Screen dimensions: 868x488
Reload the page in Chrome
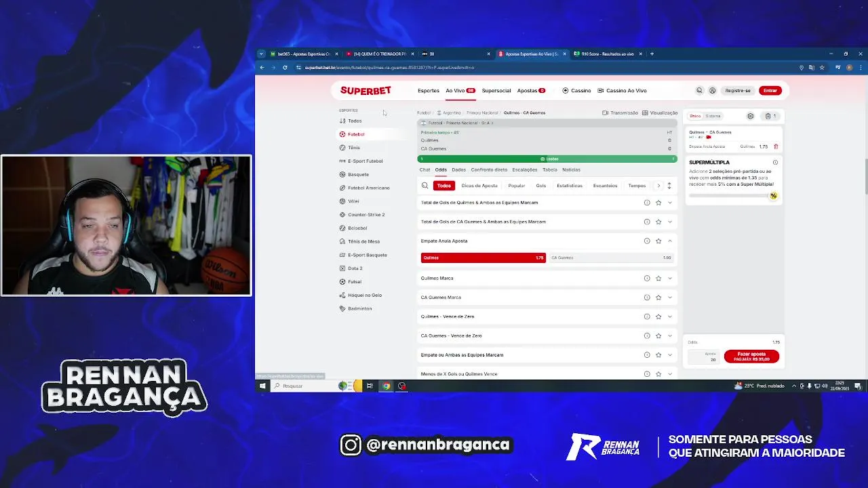[x=285, y=67]
